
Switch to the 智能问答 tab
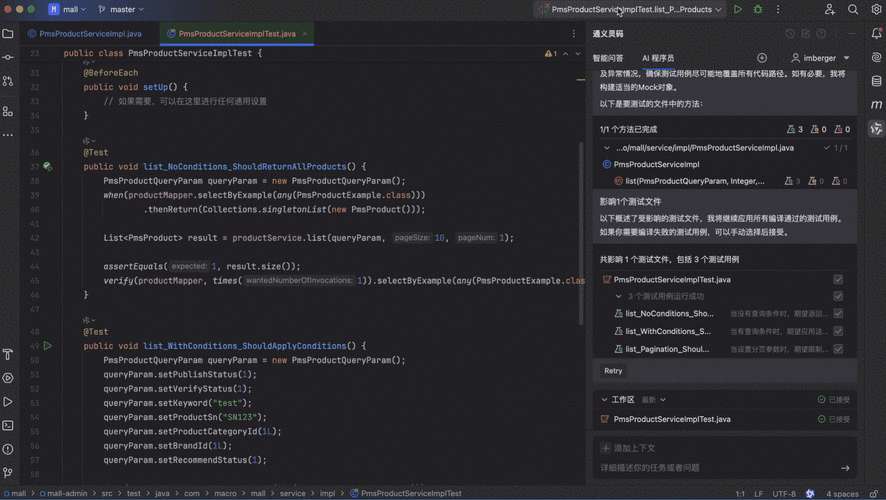tap(607, 58)
